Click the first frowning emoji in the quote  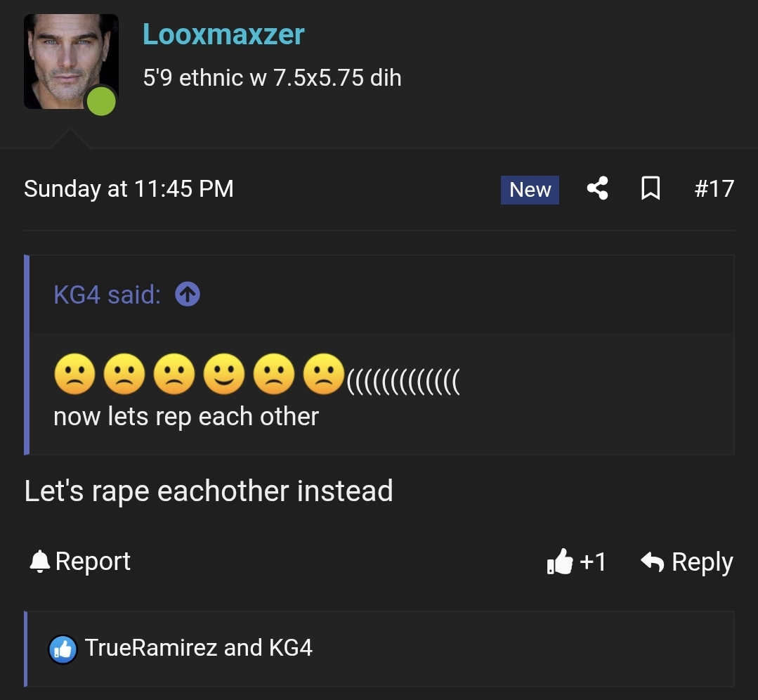[74, 375]
